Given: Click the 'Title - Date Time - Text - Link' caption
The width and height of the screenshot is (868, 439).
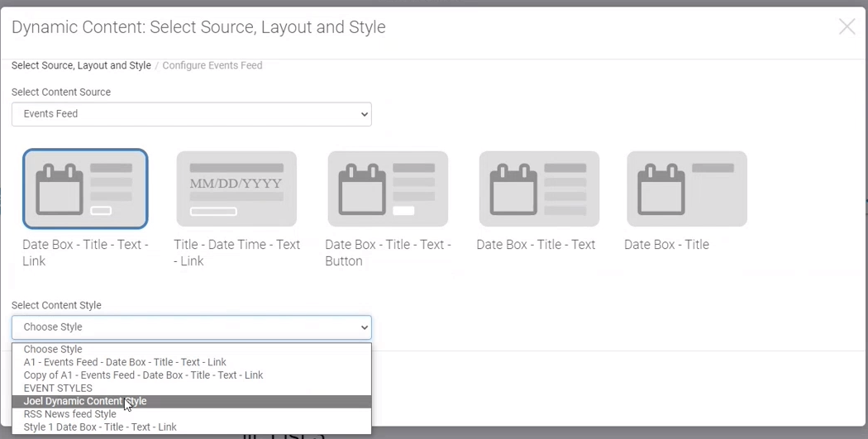Looking at the screenshot, I should (236, 253).
